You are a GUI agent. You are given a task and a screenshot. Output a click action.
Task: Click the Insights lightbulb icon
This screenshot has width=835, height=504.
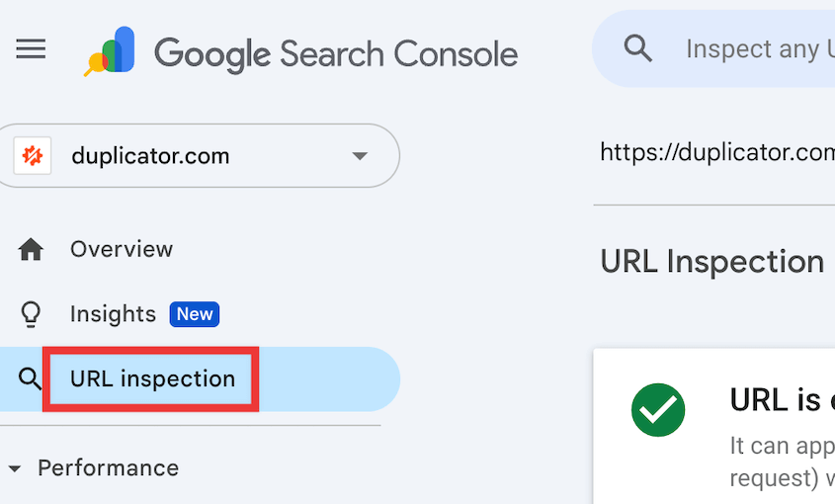(x=32, y=314)
